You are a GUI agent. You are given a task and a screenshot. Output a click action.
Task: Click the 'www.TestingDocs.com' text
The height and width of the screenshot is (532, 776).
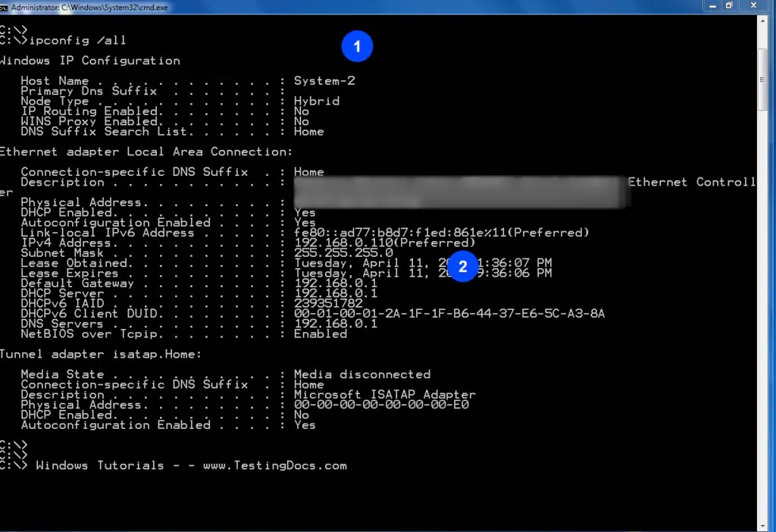[x=274, y=465]
